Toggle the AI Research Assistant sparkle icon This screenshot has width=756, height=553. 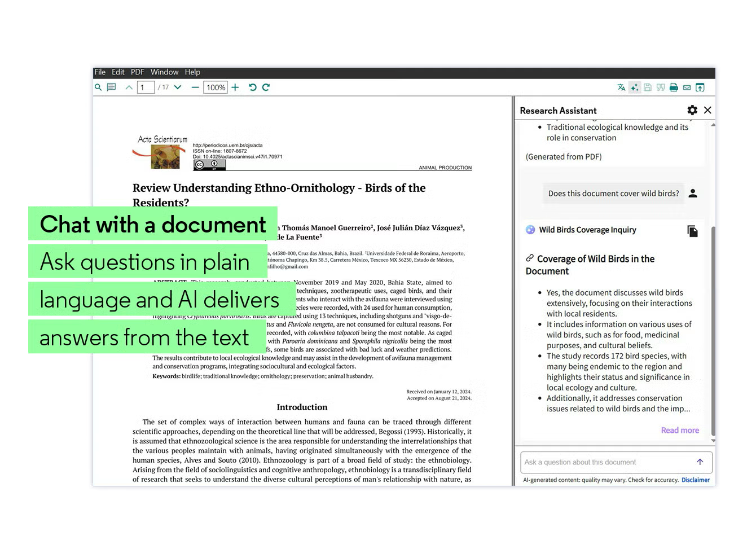pos(635,87)
